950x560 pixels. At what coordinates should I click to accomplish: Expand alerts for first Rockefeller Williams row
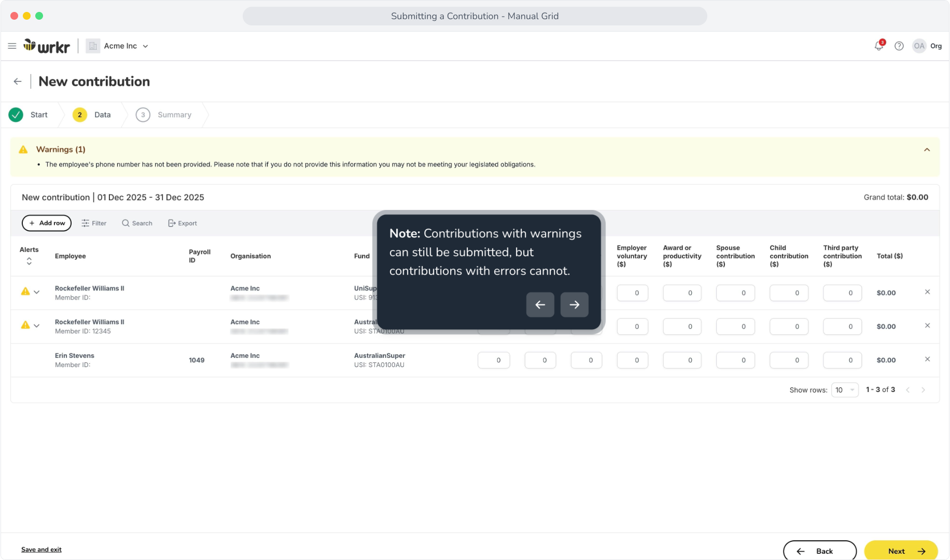coord(37,292)
